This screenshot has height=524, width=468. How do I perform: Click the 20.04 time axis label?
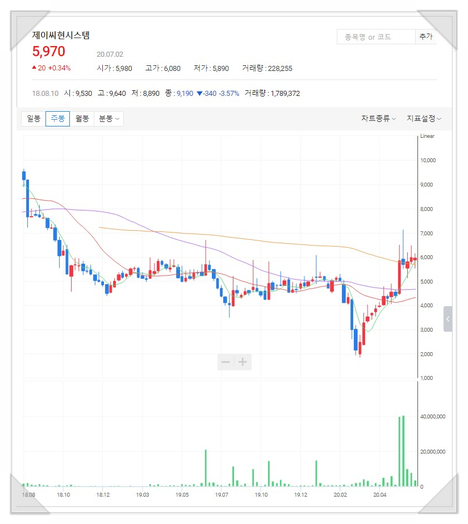(x=379, y=495)
